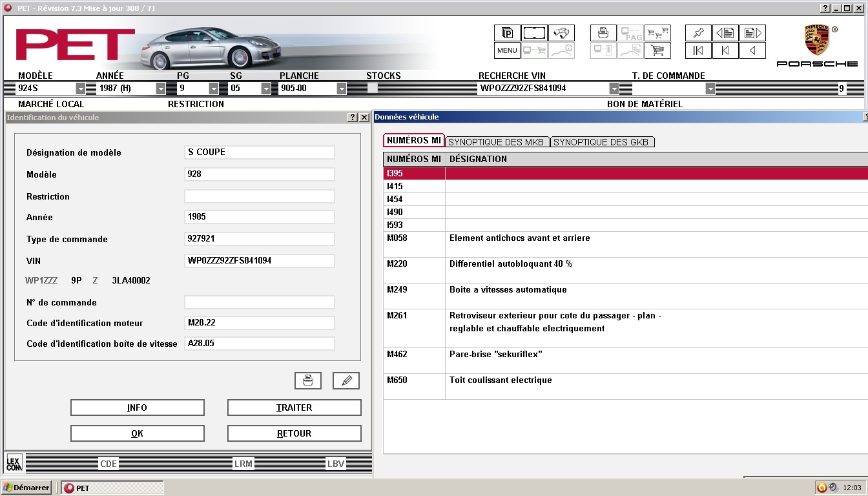This screenshot has width=868, height=496.
Task: Click the greyed PAG monitor icon
Action: click(630, 33)
